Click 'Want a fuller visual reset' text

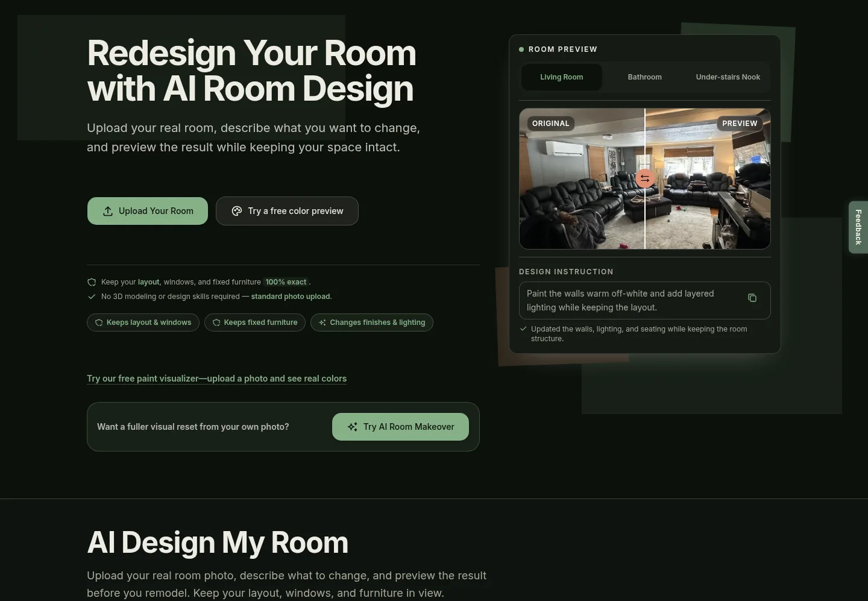[193, 427]
